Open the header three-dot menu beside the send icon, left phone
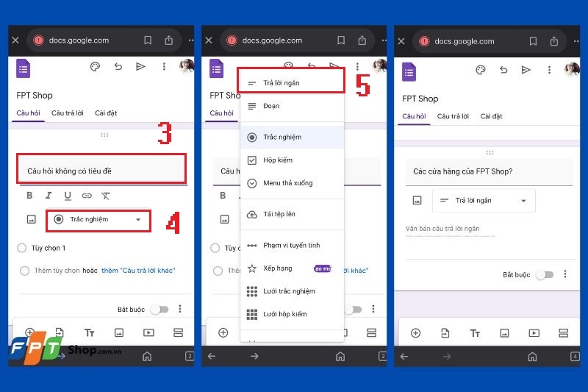The image size is (588, 392). [x=164, y=67]
